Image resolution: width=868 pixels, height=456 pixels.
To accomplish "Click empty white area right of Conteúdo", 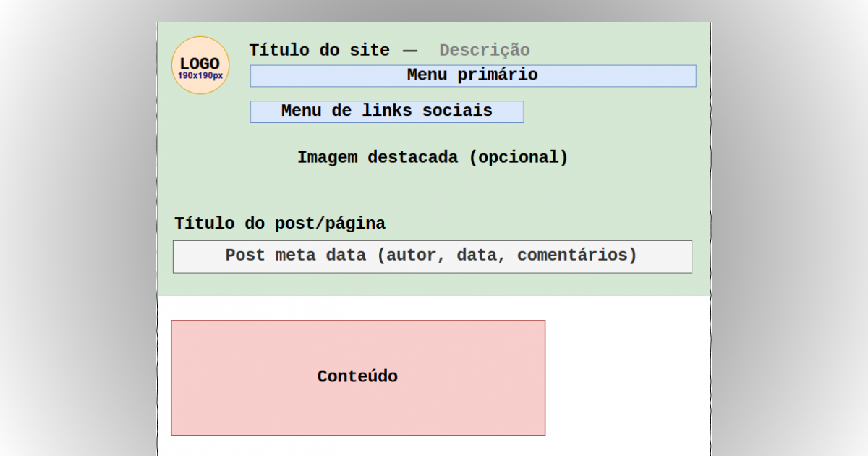I will [x=628, y=376].
